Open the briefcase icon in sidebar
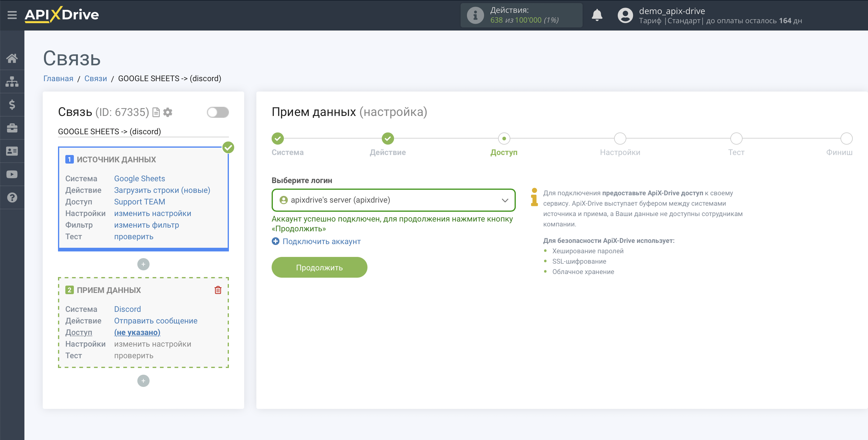This screenshot has height=440, width=868. tap(12, 128)
